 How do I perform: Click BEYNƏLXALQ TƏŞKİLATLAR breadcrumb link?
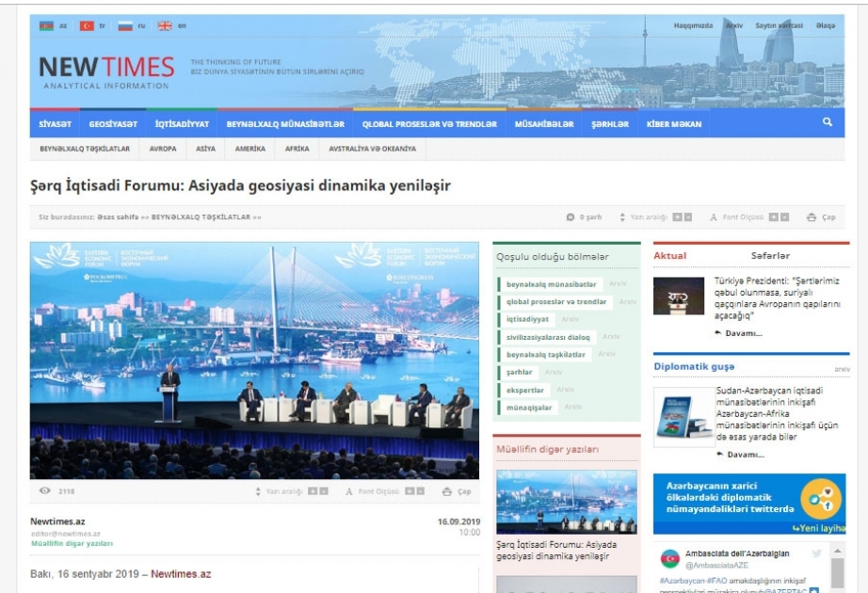point(201,217)
